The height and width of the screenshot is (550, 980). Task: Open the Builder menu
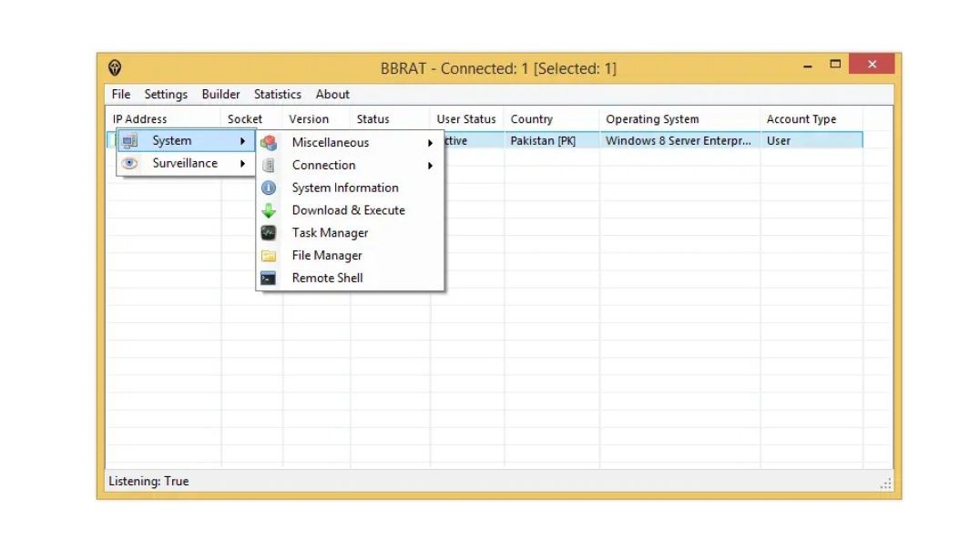(220, 94)
